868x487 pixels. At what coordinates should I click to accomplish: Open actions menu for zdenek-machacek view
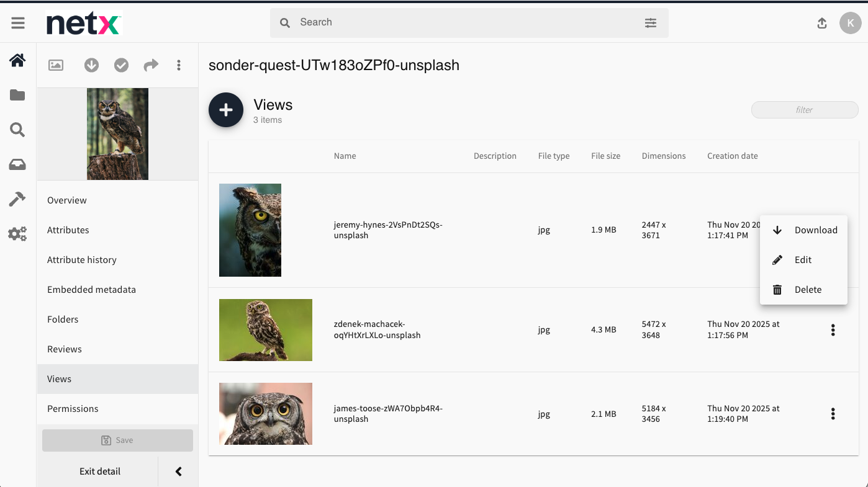point(833,330)
